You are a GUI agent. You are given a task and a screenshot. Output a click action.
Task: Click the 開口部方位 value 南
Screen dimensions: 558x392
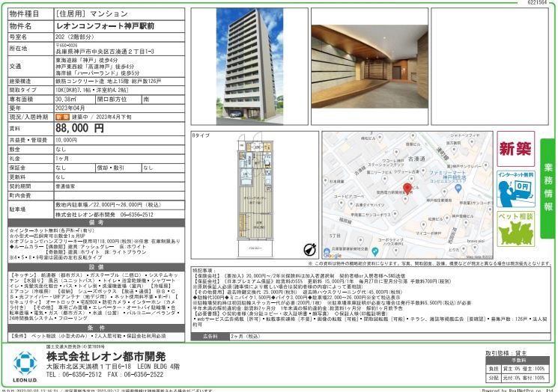click(146, 99)
